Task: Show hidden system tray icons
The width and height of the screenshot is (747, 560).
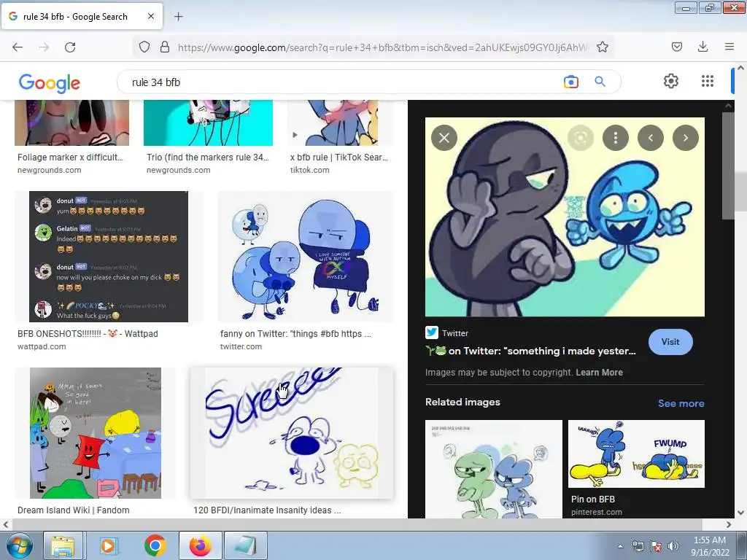Action: coord(620,547)
